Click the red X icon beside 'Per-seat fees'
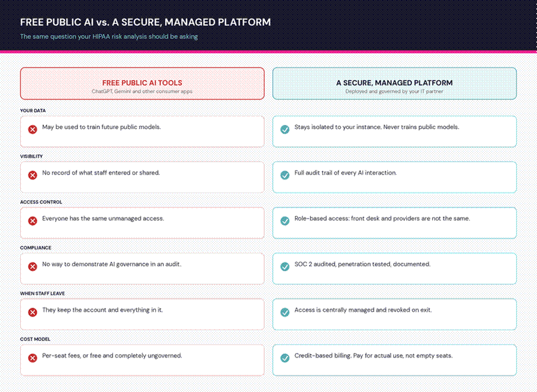This screenshot has width=537, height=392. [x=33, y=358]
